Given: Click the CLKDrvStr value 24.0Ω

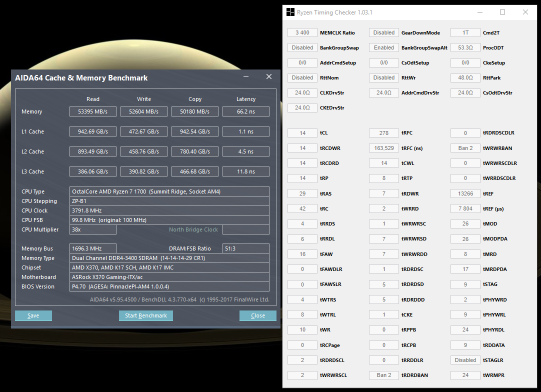Looking at the screenshot, I should [302, 92].
